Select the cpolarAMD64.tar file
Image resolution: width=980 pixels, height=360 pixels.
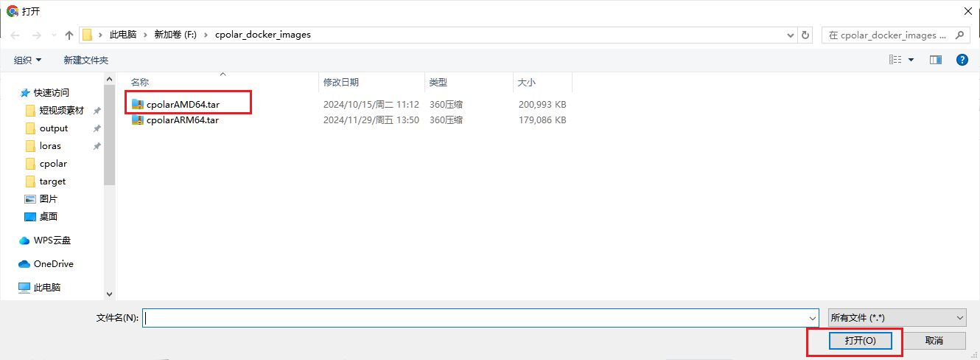tap(182, 105)
